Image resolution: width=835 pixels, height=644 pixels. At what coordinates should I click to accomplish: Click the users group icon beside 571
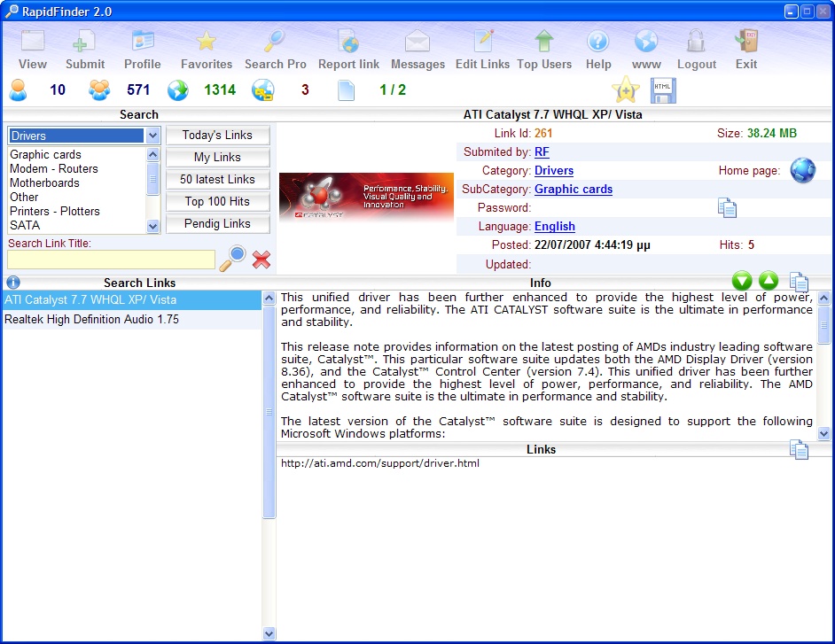[99, 90]
